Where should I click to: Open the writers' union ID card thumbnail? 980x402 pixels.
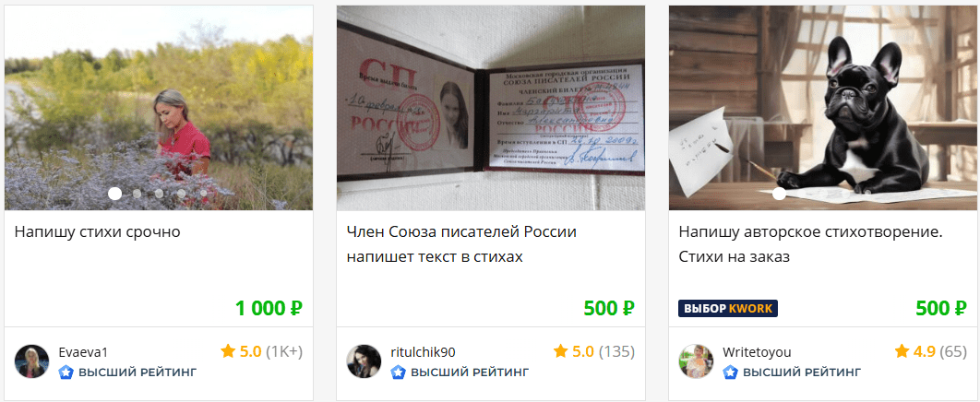(x=491, y=108)
